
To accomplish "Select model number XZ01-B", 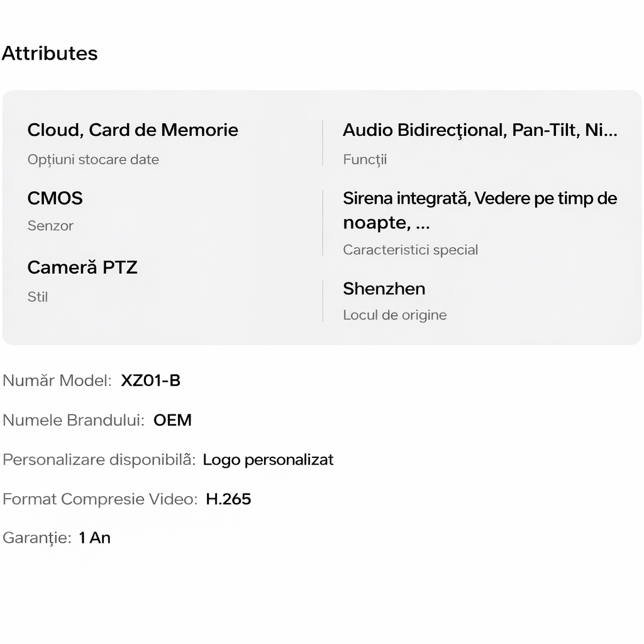I will click(x=150, y=380).
